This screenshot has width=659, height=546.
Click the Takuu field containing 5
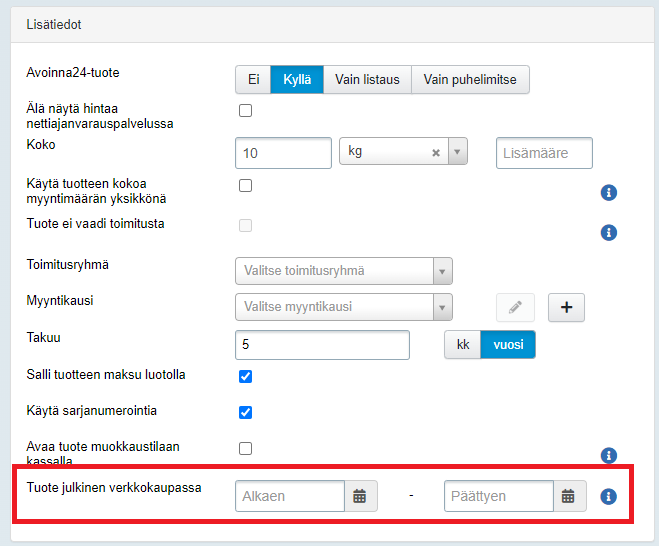click(322, 345)
